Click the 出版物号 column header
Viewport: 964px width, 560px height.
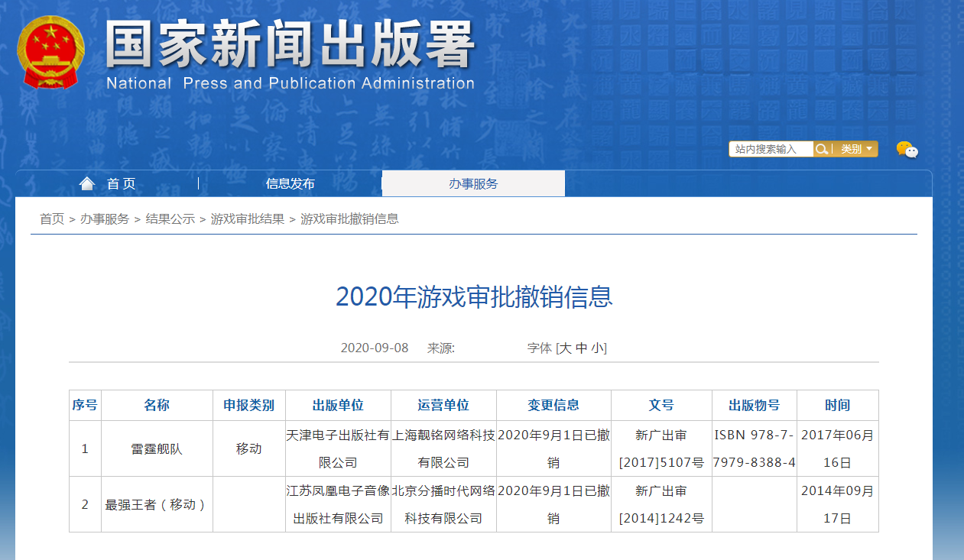click(x=755, y=405)
